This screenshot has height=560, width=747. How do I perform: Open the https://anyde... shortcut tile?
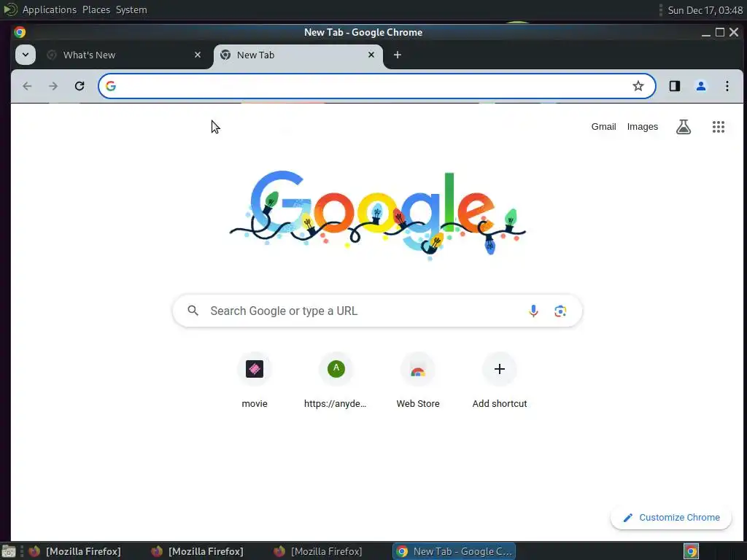pos(336,381)
